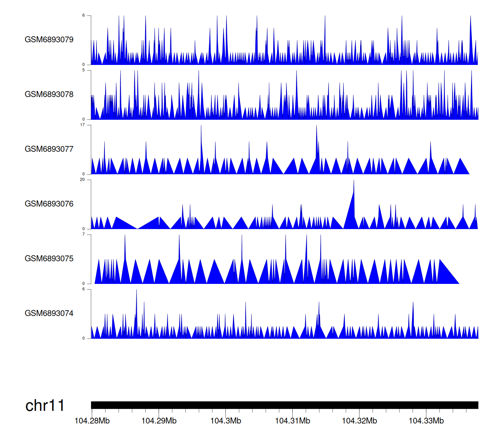Select the GSM6893076 track label
This screenshot has width=504, height=444.
pos(49,204)
